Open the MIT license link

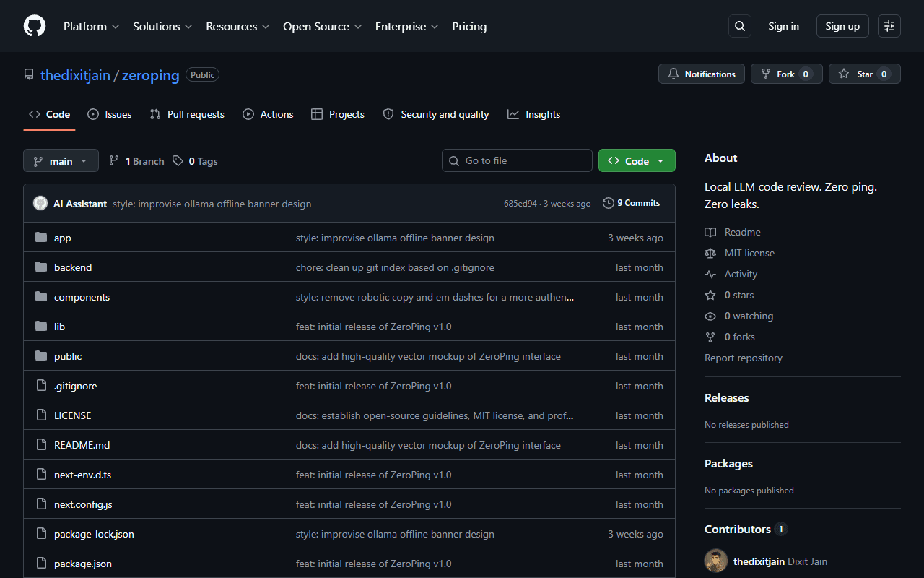740,253
